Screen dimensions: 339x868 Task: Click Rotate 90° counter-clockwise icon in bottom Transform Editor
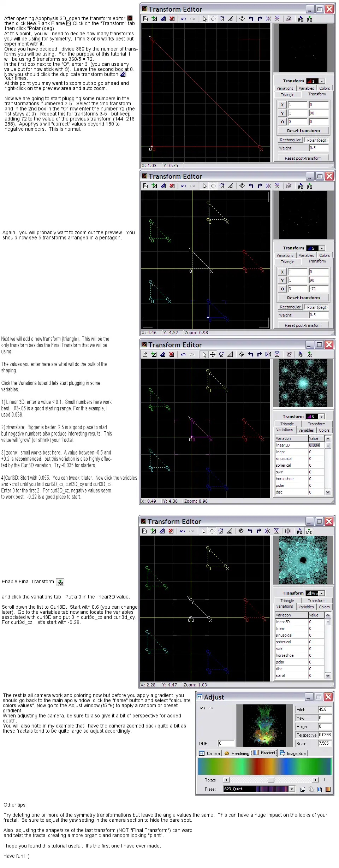coord(250,531)
